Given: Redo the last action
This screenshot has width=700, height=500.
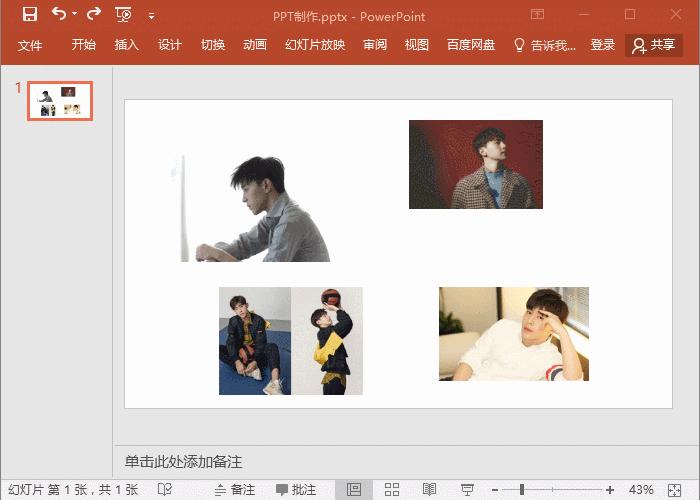Looking at the screenshot, I should point(94,13).
